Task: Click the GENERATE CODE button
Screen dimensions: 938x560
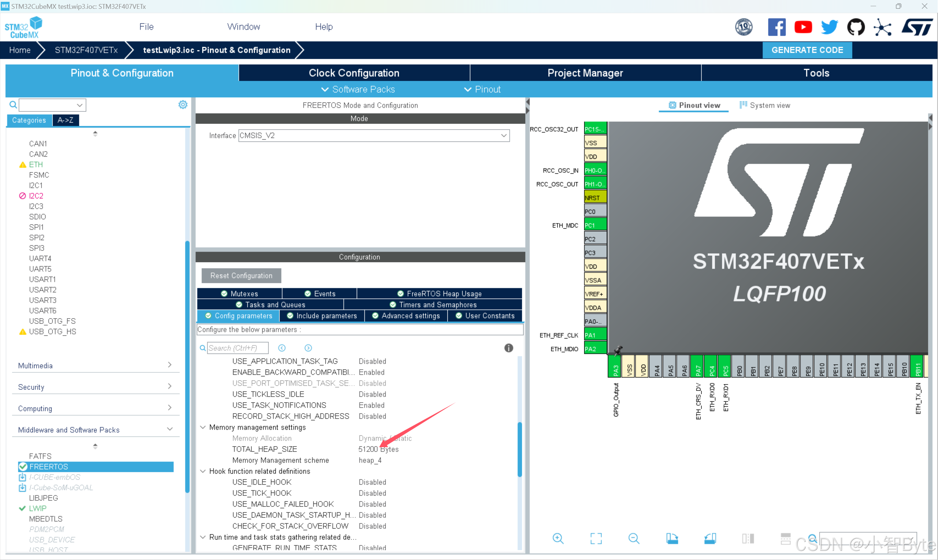Action: pos(807,50)
